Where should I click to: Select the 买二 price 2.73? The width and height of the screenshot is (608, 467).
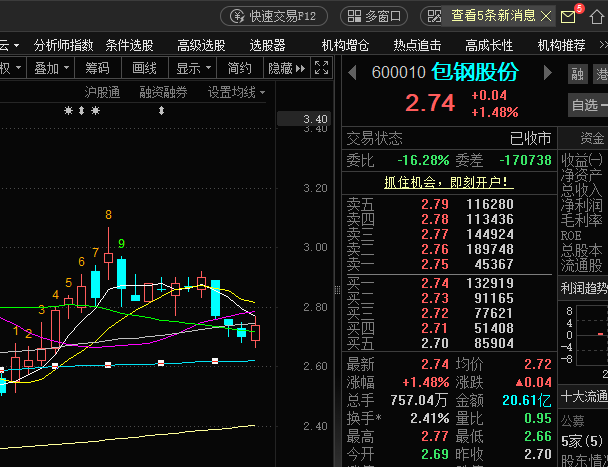pos(435,298)
